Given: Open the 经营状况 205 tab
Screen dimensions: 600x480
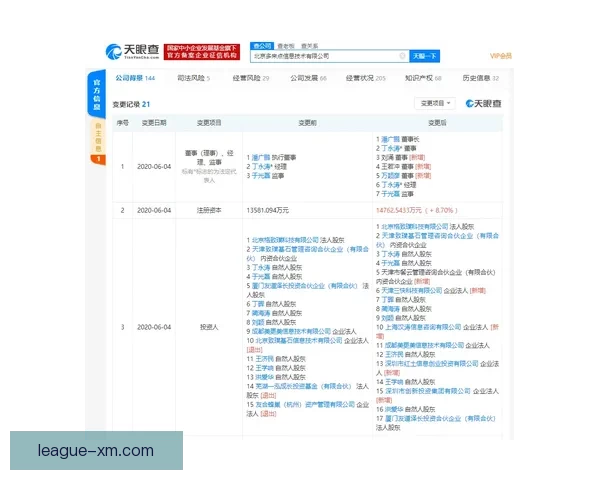Looking at the screenshot, I should tap(365, 78).
